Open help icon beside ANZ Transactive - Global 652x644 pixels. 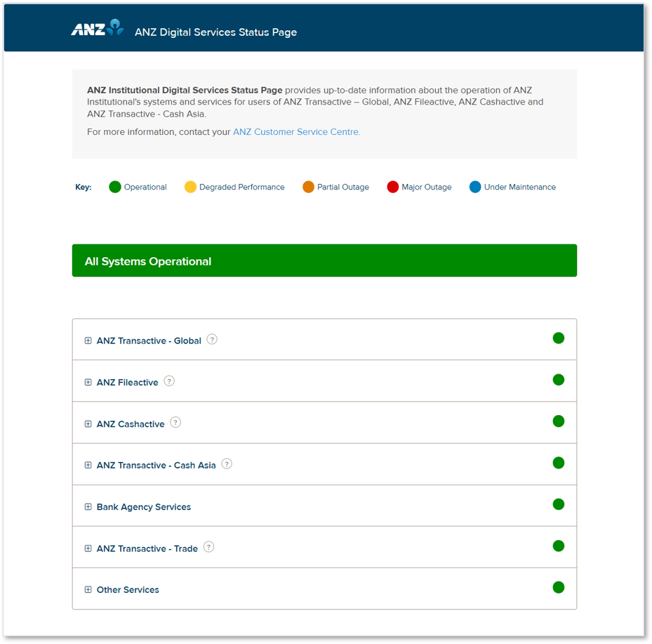212,339
